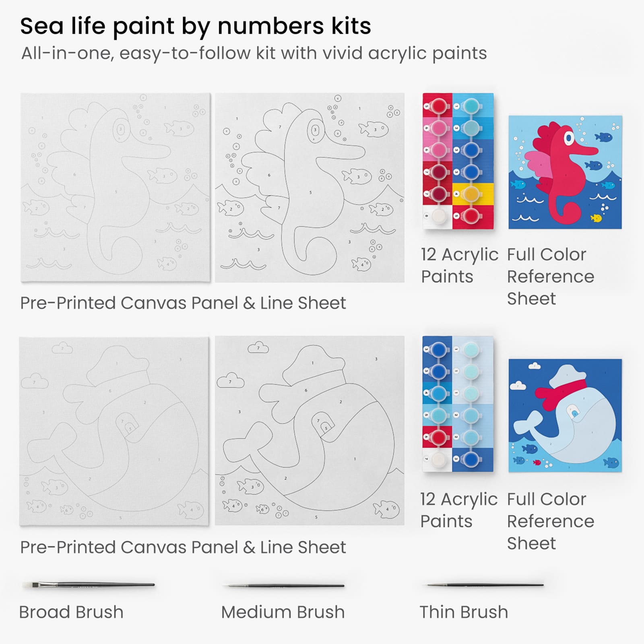The width and height of the screenshot is (644, 644).
Task: Open the whale line sheet with dark outlines
Action: coord(310,431)
